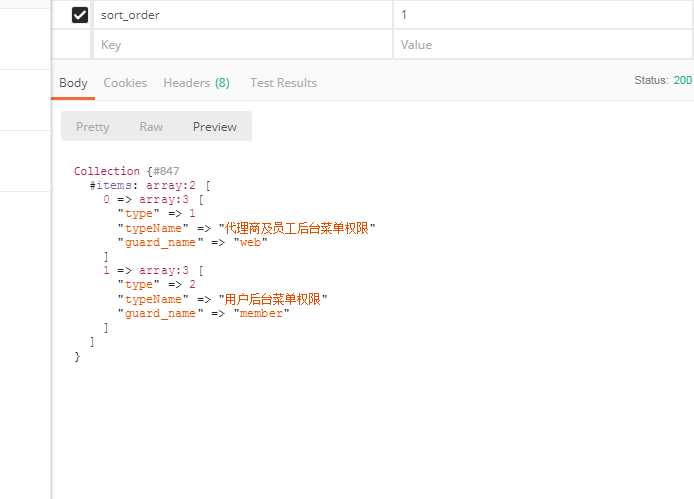The image size is (694, 499).
Task: Collapse the 1 => array:3 entry
Action: coord(153,270)
